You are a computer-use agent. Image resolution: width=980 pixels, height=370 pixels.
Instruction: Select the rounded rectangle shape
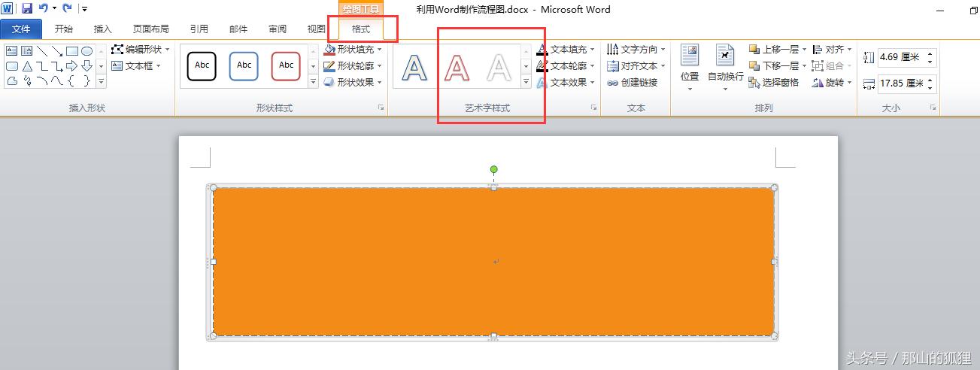pos(12,66)
